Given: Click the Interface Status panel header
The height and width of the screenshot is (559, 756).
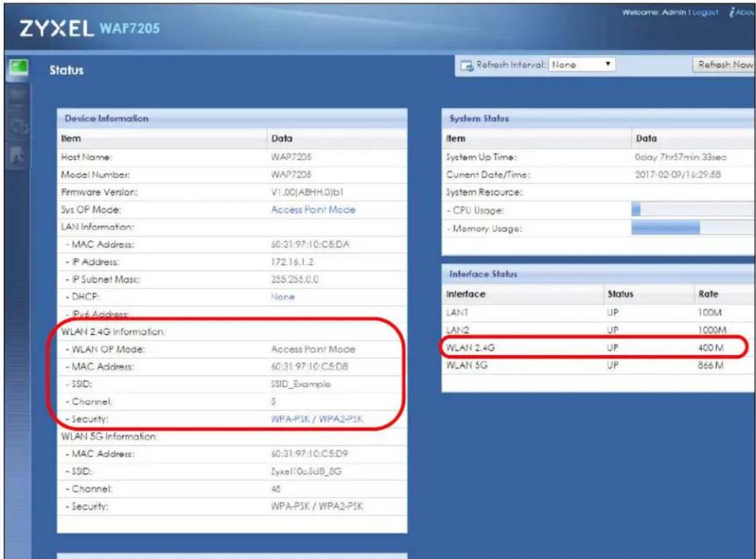Looking at the screenshot, I should [599, 274].
